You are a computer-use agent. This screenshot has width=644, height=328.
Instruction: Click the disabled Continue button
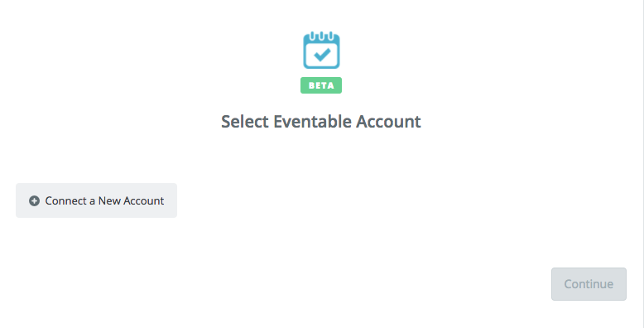pyautogui.click(x=589, y=284)
